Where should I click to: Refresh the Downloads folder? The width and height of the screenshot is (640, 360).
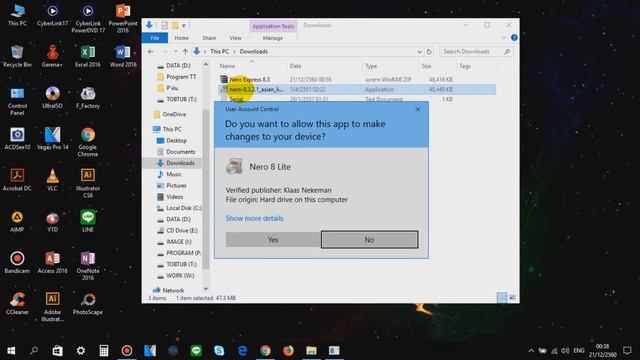pos(429,52)
